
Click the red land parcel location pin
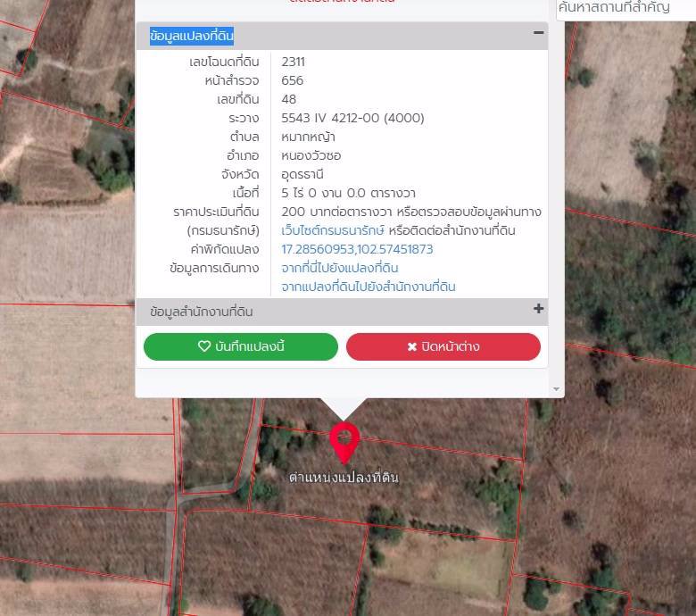click(x=344, y=441)
